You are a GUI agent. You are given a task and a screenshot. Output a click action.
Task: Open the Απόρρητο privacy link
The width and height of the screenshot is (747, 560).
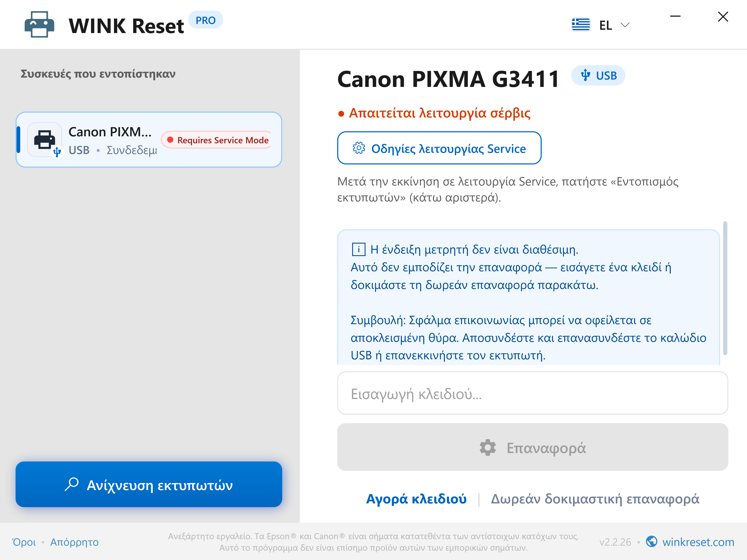point(74,542)
